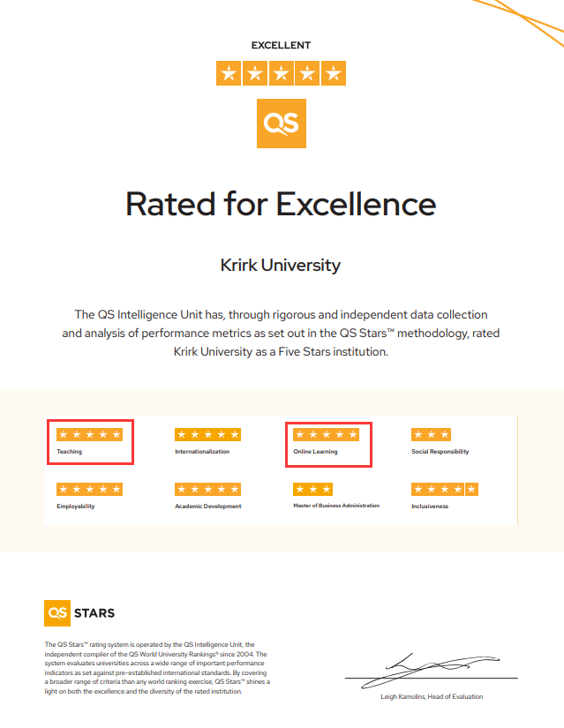
Task: Click the Online Learning star rating
Action: (327, 434)
